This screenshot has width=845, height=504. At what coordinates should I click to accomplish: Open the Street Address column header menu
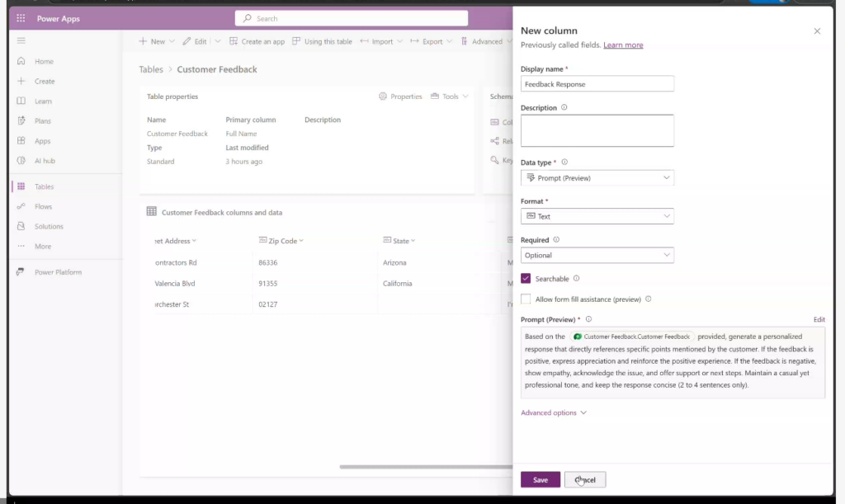click(x=176, y=241)
